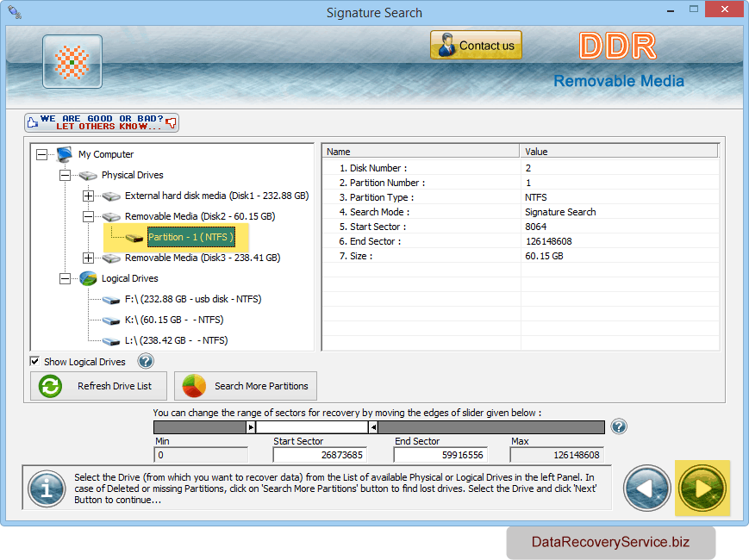This screenshot has width=749, height=560.
Task: Click the Partition - 1 drive icon
Action: (x=134, y=238)
